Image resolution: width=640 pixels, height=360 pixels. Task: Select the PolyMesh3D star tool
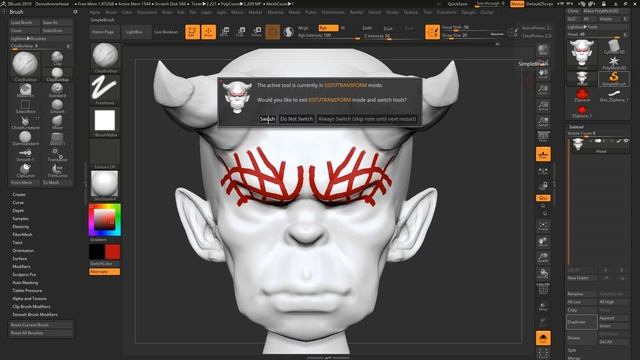tap(614, 63)
